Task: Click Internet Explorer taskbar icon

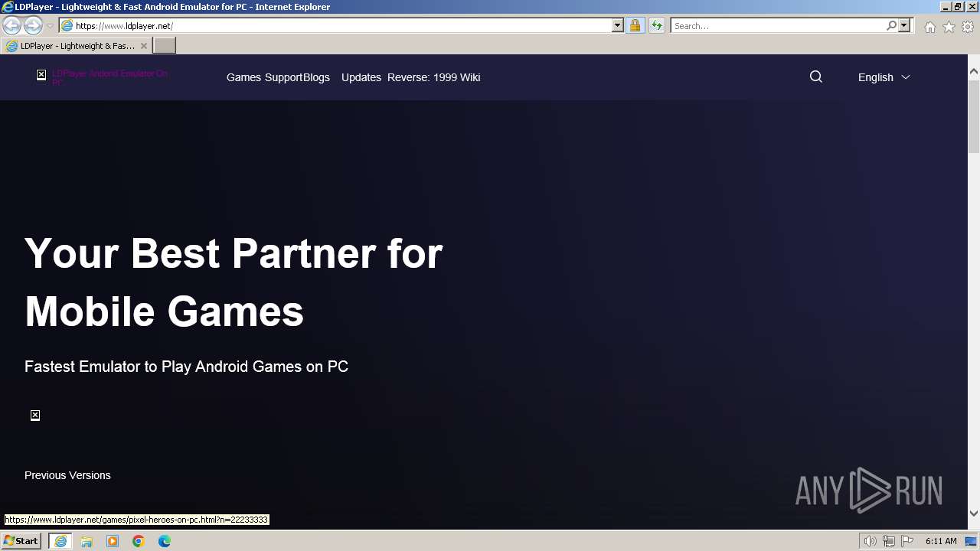Action: 60,541
